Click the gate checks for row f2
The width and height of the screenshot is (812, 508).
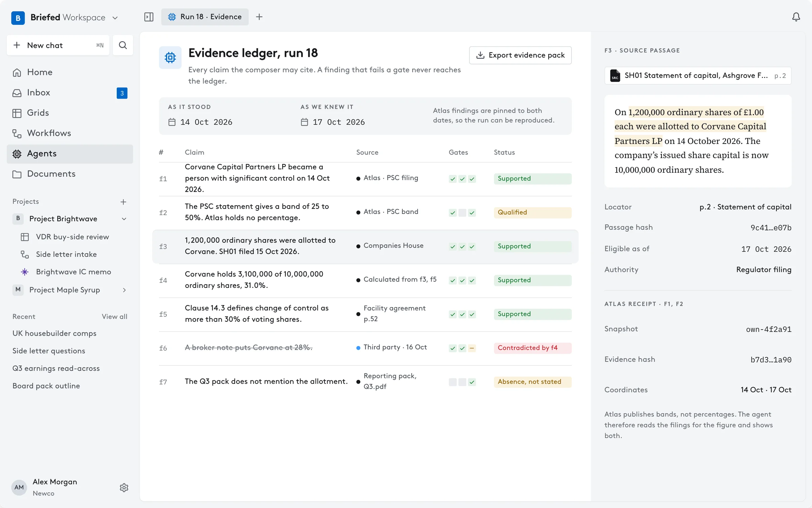(462, 213)
